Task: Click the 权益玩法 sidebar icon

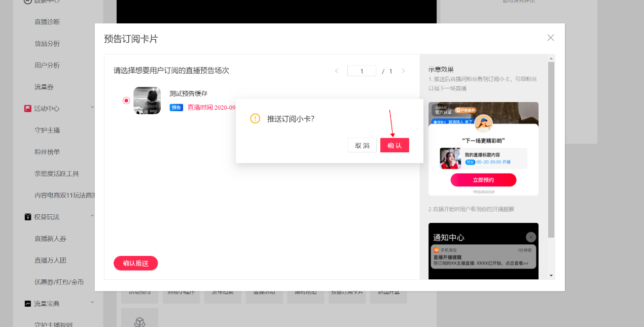Action: click(28, 217)
